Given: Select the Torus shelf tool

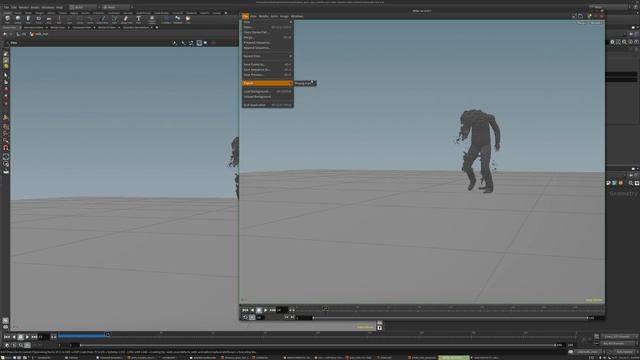Looking at the screenshot, I should tap(38, 20).
